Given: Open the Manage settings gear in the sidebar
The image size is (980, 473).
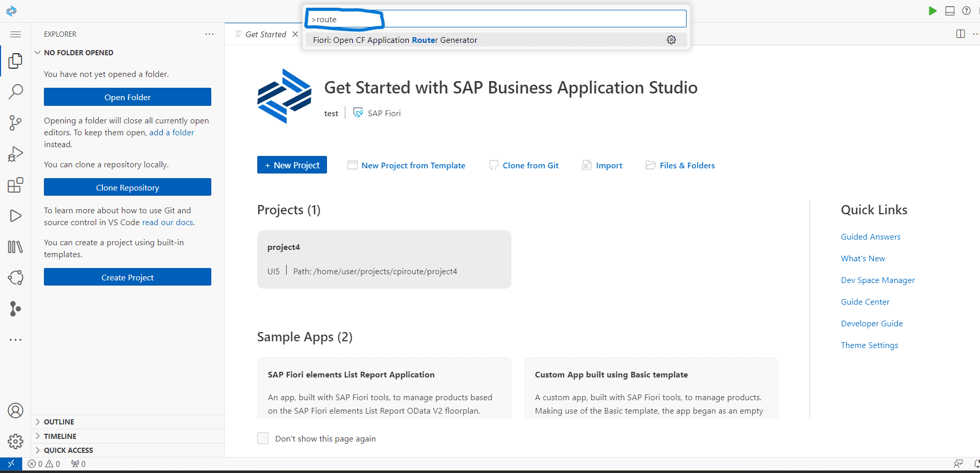Looking at the screenshot, I should click(15, 442).
